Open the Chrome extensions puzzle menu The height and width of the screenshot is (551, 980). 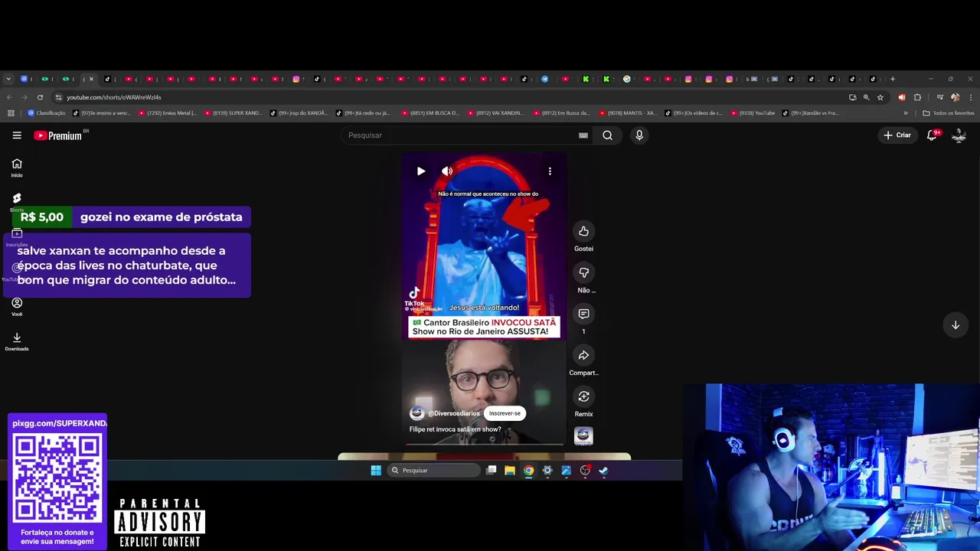pyautogui.click(x=917, y=97)
